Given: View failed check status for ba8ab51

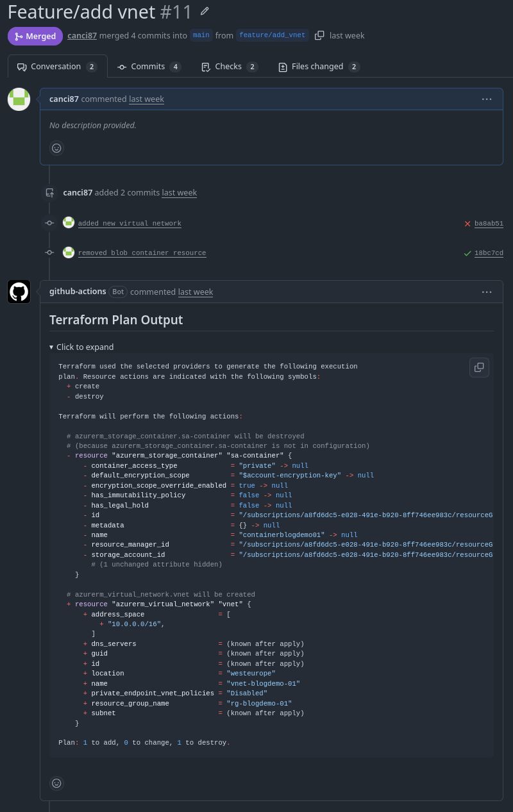Looking at the screenshot, I should (x=467, y=224).
